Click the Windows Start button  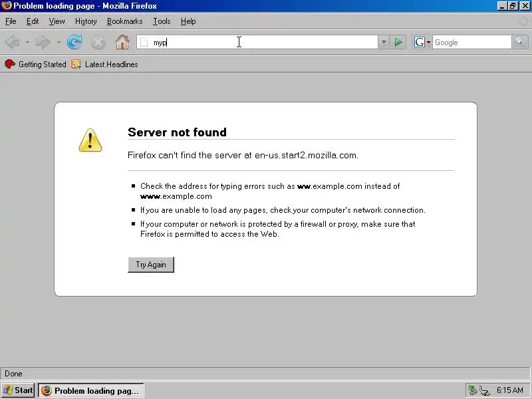pos(18,390)
